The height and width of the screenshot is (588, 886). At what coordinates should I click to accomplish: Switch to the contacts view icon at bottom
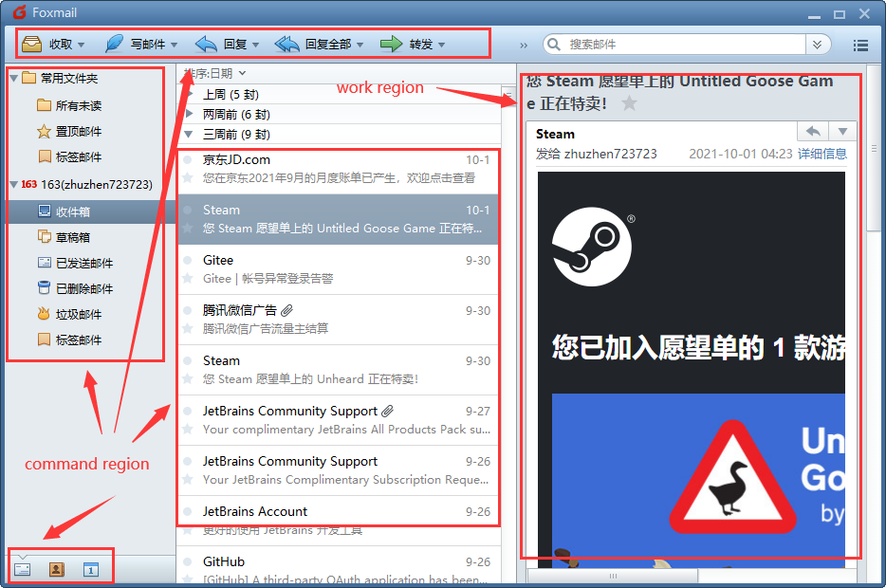pyautogui.click(x=57, y=569)
